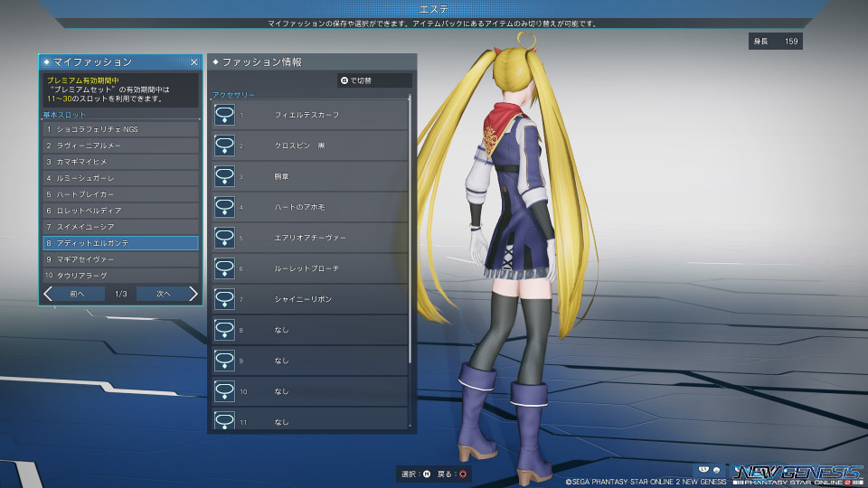Click the accessory icon beside エアリオアチーヴァー
The width and height of the screenshot is (868, 488).
click(x=224, y=238)
